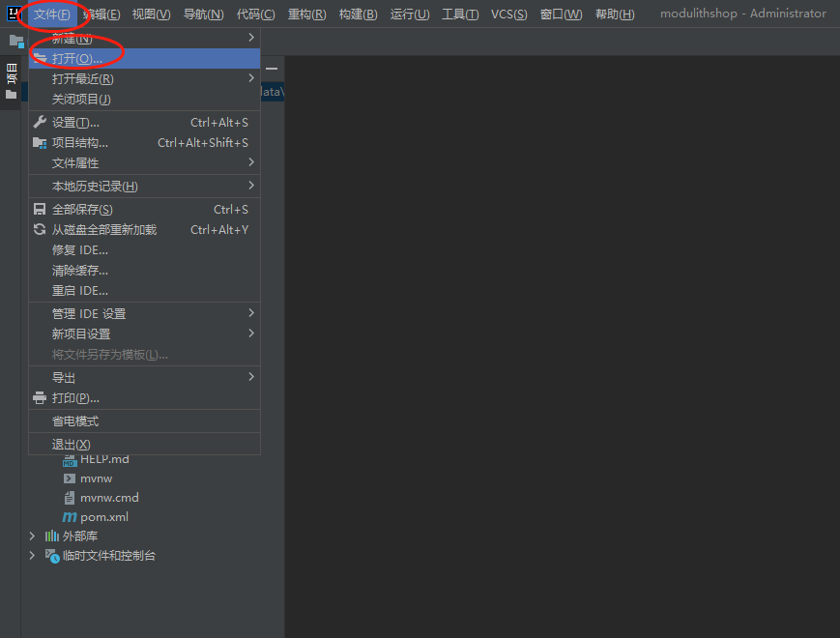Click the Save All floppy disk icon
The width and height of the screenshot is (840, 638).
40,210
